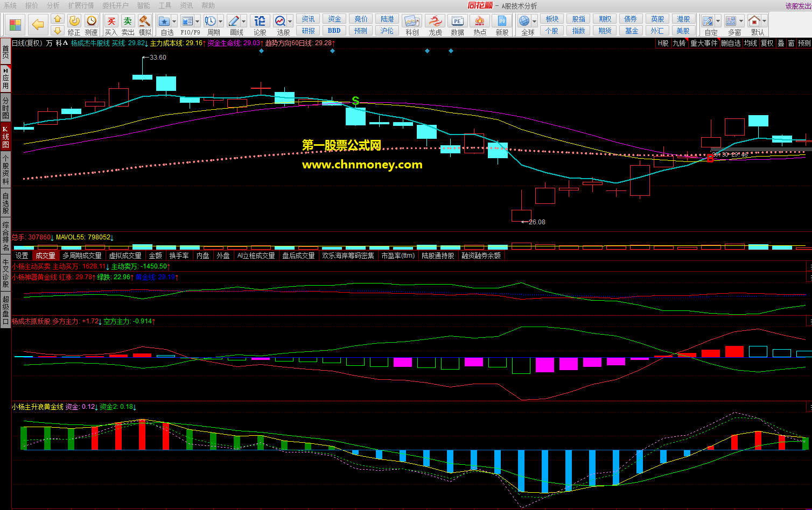Toggle the H股 overlay button
This screenshot has height=510, width=812.
click(x=663, y=43)
